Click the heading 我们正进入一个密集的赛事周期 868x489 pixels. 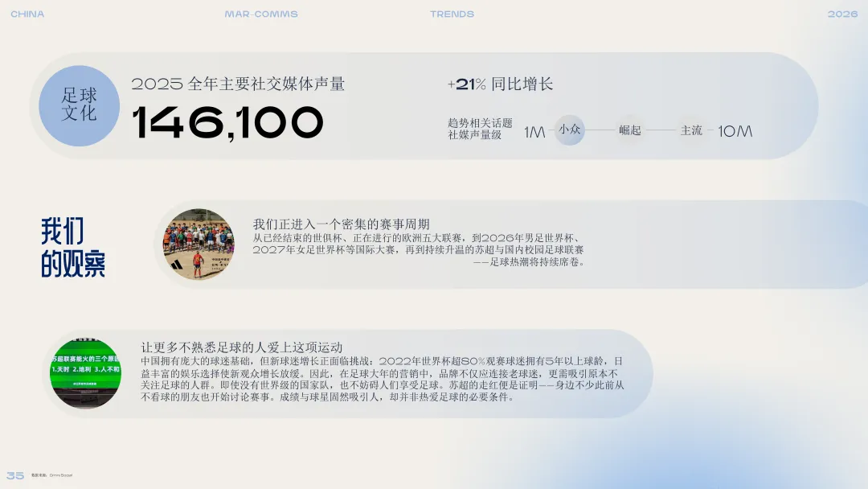(341, 224)
